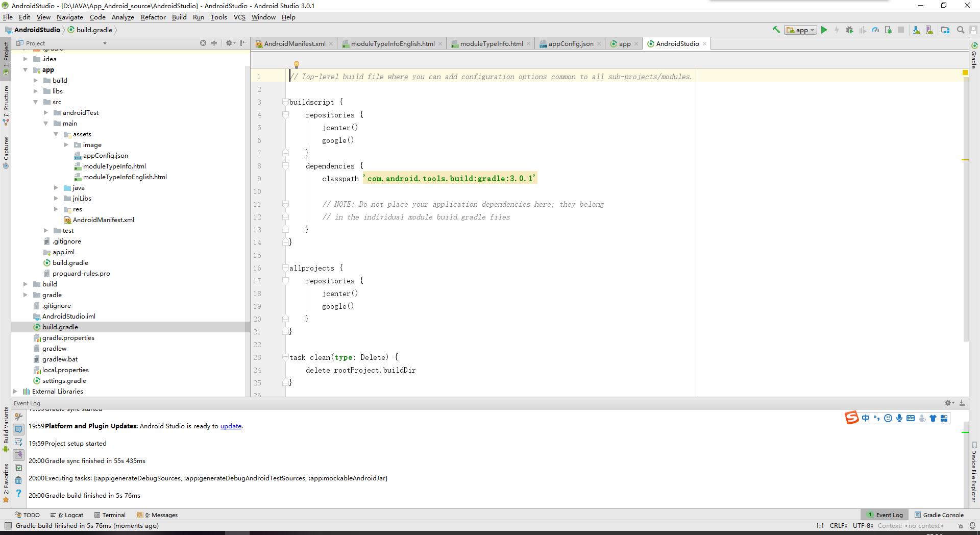
Task: Toggle scroll to end icon in Event Log
Action: pyautogui.click(x=18, y=455)
